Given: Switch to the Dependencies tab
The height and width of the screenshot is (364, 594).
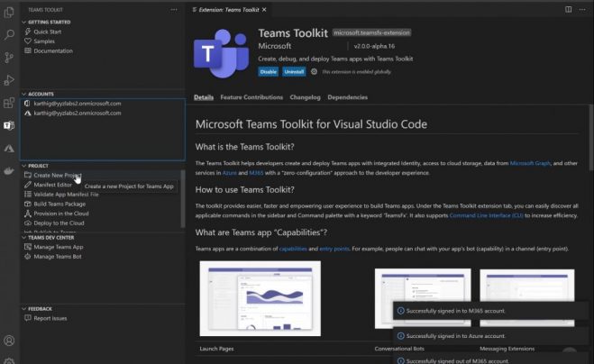Looking at the screenshot, I should click(x=347, y=97).
